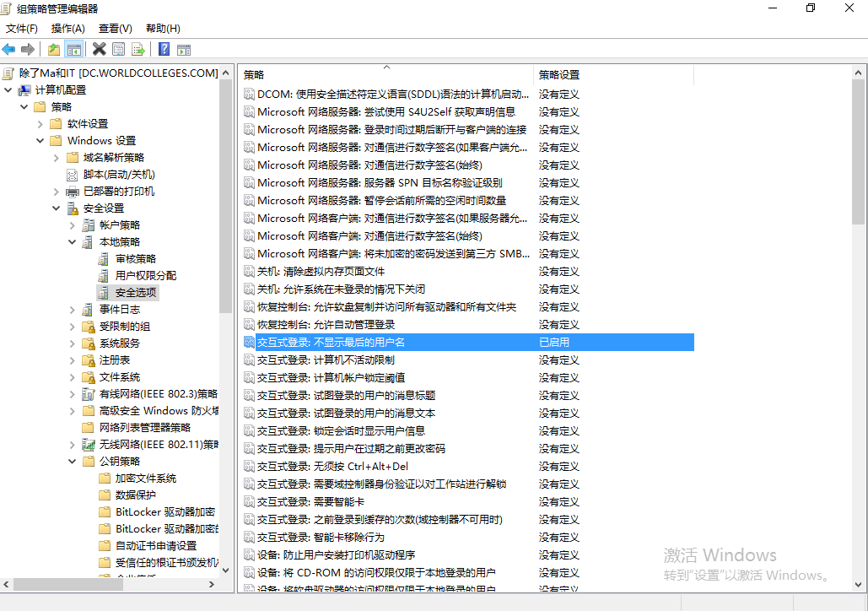The image size is (868, 611).
Task: Click the delete (X) toolbar icon
Action: tap(100, 50)
